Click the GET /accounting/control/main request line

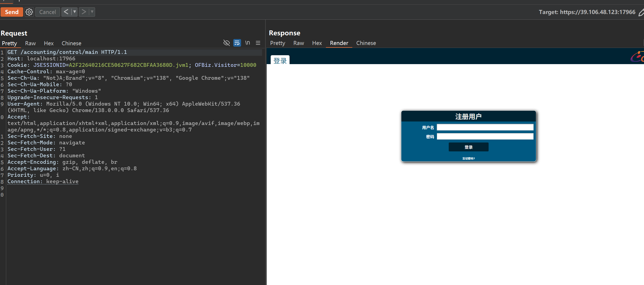[67, 52]
